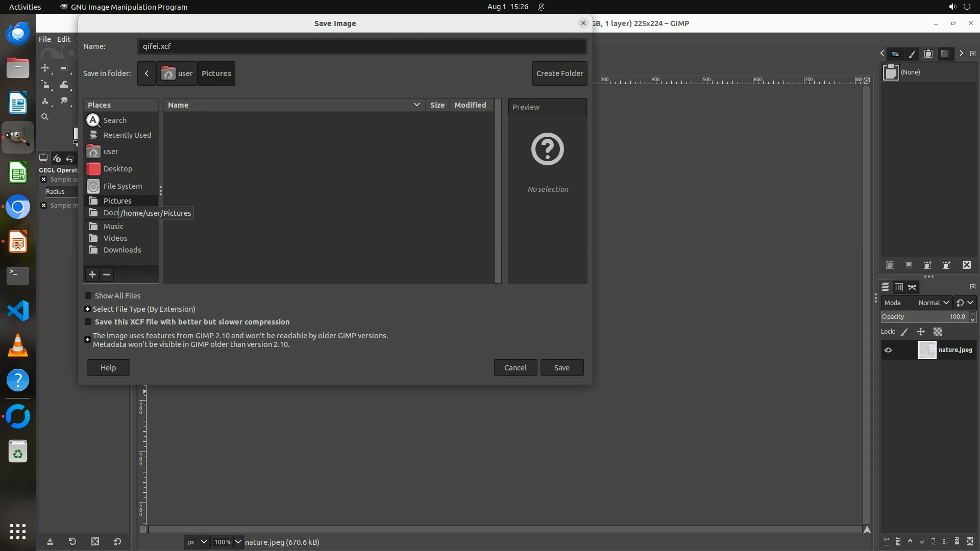The image size is (980, 551).
Task: Enable better but slower compression checkbox
Action: tap(88, 322)
